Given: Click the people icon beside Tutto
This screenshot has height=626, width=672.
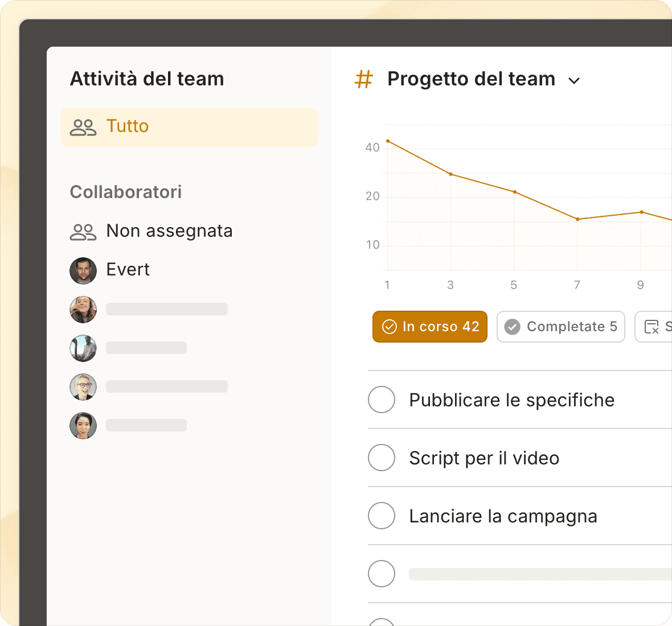Looking at the screenshot, I should 83,127.
